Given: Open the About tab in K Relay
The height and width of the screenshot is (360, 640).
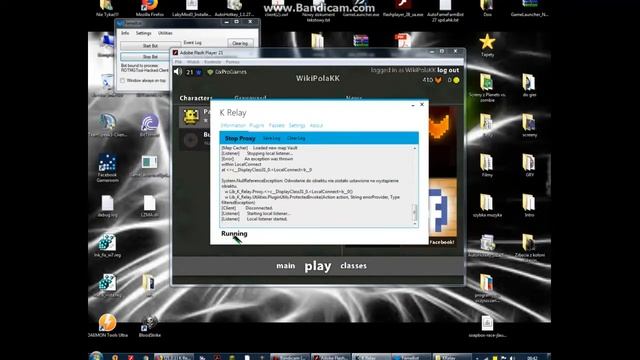Looking at the screenshot, I should (x=316, y=125).
